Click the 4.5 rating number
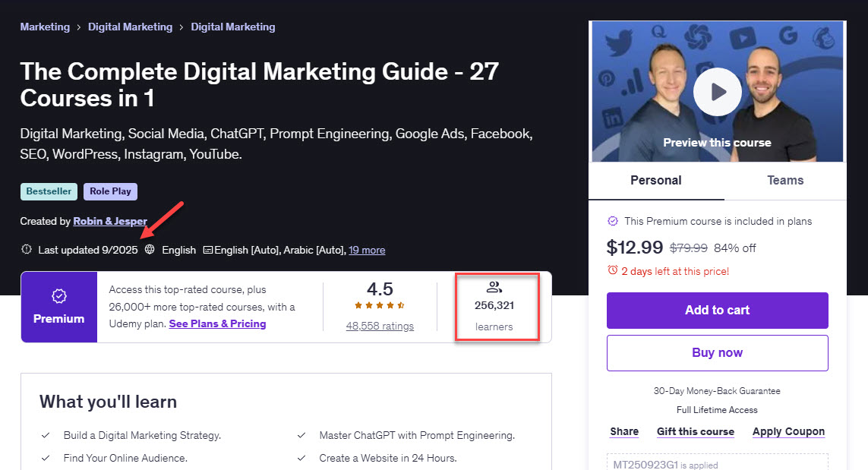The height and width of the screenshot is (470, 868). click(380, 289)
